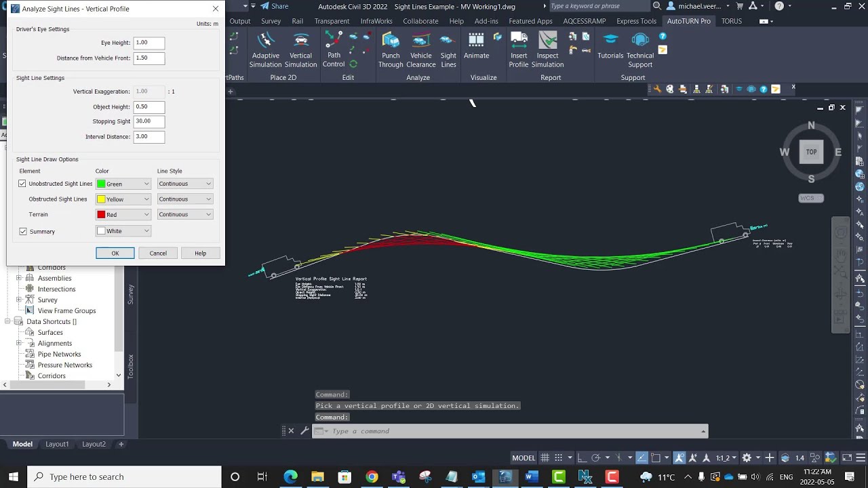Open Vertical Simulation tool
The image size is (868, 488).
[300, 49]
